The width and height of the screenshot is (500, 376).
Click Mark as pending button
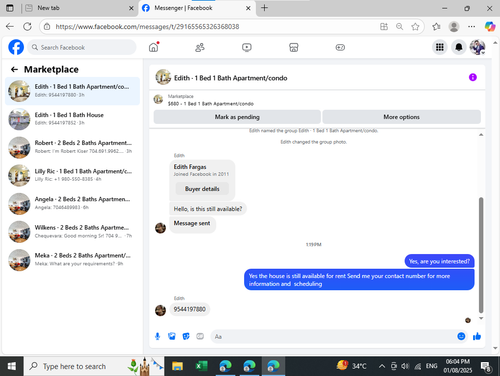click(x=237, y=117)
